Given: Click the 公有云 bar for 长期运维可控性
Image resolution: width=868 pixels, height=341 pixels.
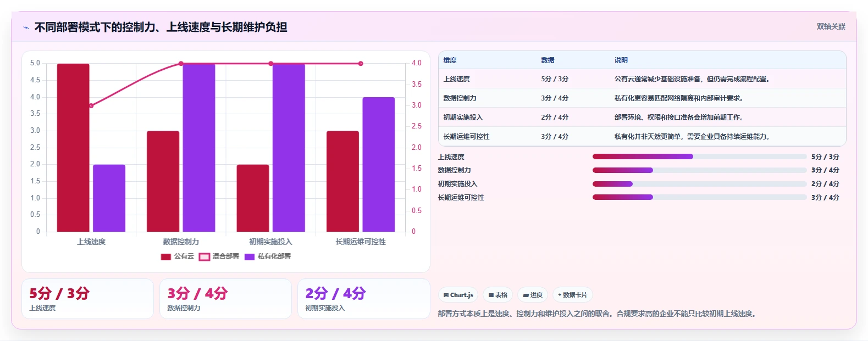Looking at the screenshot, I should 342,181.
